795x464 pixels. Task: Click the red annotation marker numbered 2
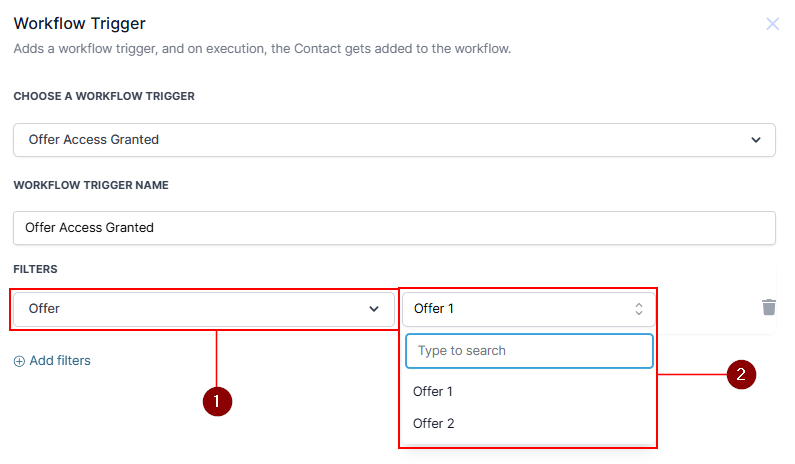[741, 375]
